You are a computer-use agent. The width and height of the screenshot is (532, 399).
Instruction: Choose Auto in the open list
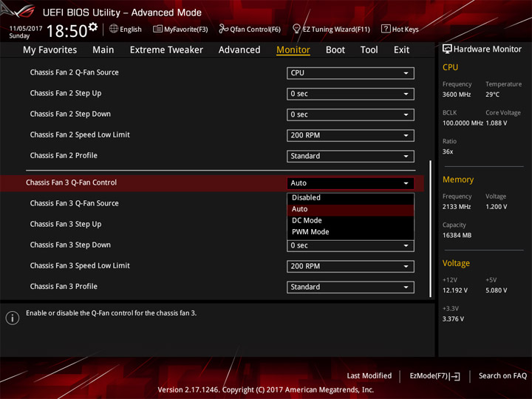pyautogui.click(x=350, y=209)
